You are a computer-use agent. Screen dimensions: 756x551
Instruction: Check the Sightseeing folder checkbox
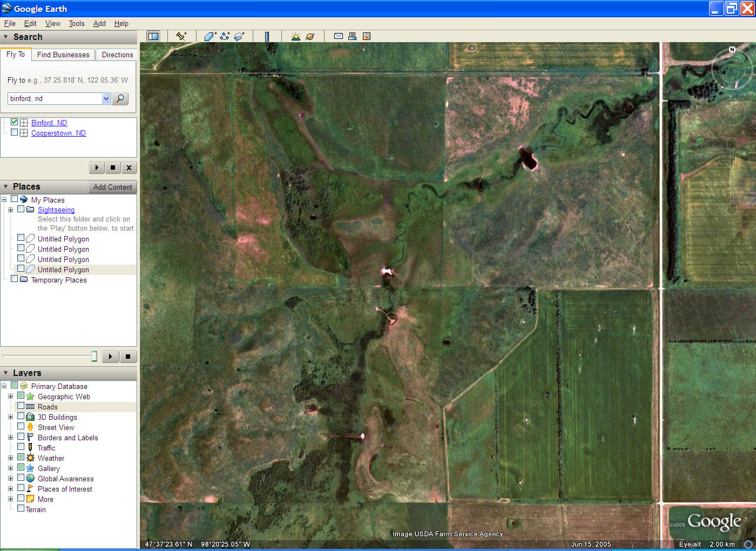[x=21, y=209]
